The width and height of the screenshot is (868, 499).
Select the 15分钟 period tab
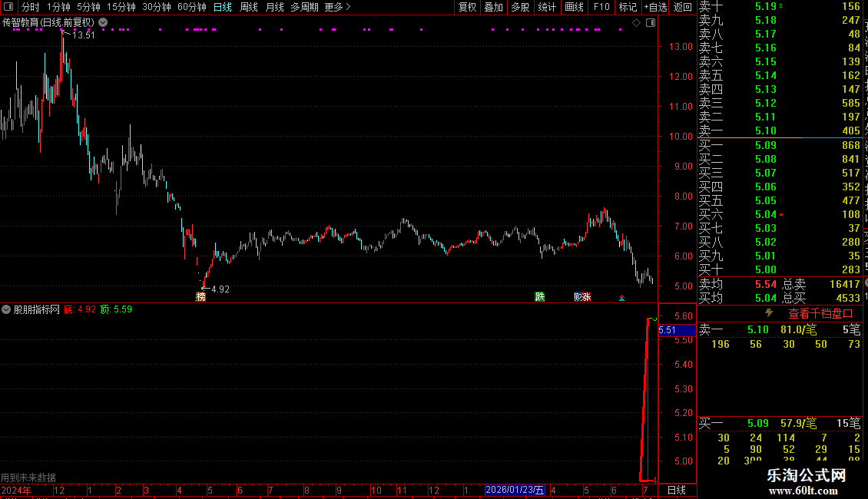coord(121,7)
